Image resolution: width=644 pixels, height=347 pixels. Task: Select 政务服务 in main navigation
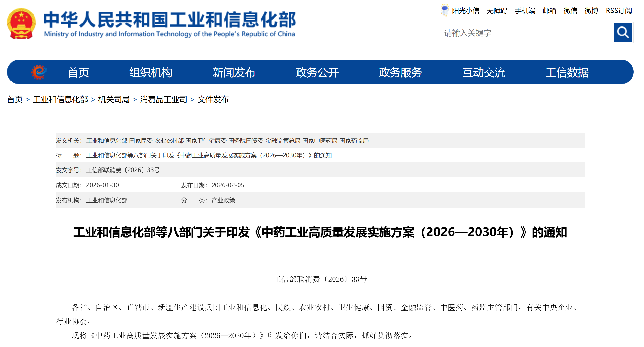click(400, 72)
